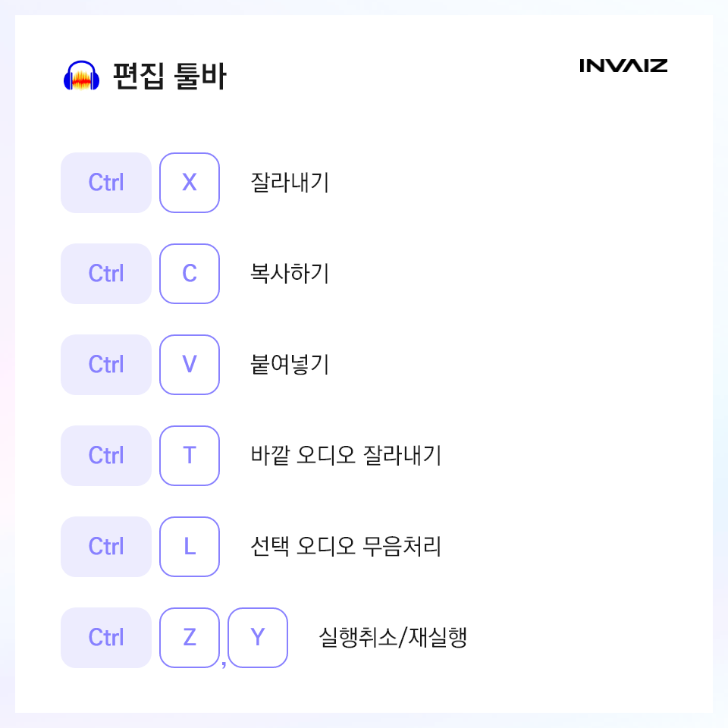Click the 편집 툴바 heading text

tap(169, 76)
